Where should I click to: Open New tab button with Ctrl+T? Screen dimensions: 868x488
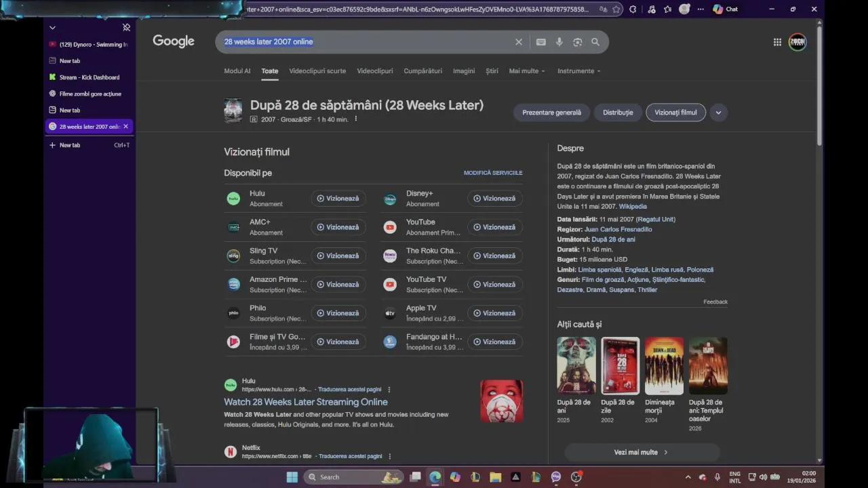(x=89, y=145)
